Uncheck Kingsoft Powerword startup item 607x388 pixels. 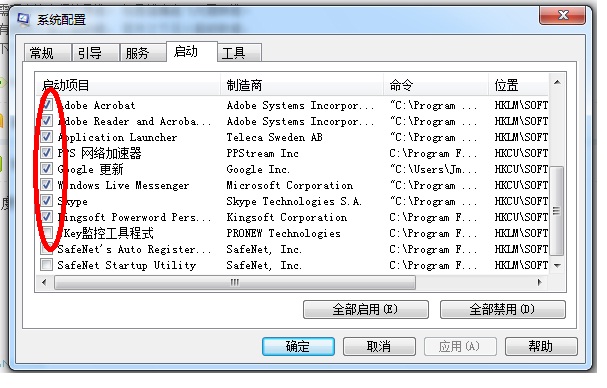pos(47,216)
